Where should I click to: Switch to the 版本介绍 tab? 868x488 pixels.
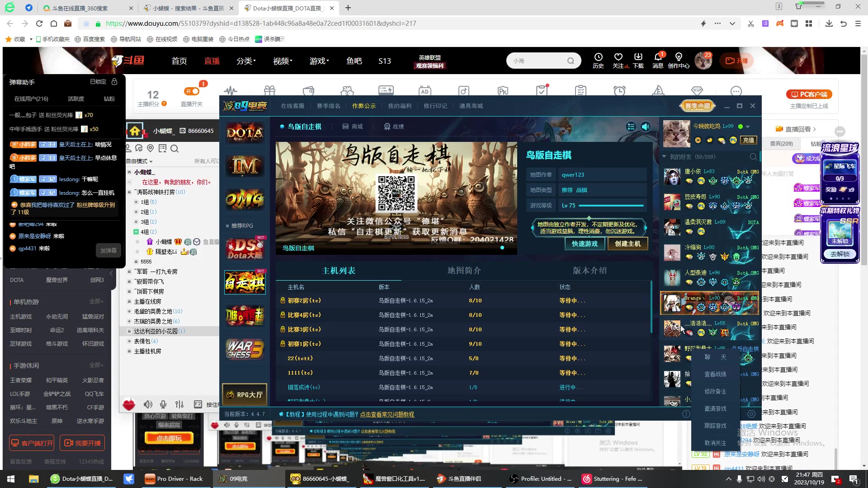[x=590, y=271]
